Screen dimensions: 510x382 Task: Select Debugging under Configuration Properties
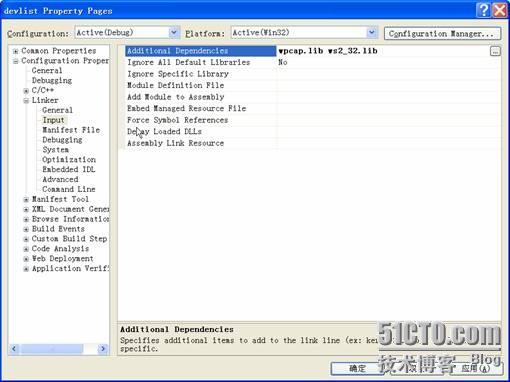(52, 81)
